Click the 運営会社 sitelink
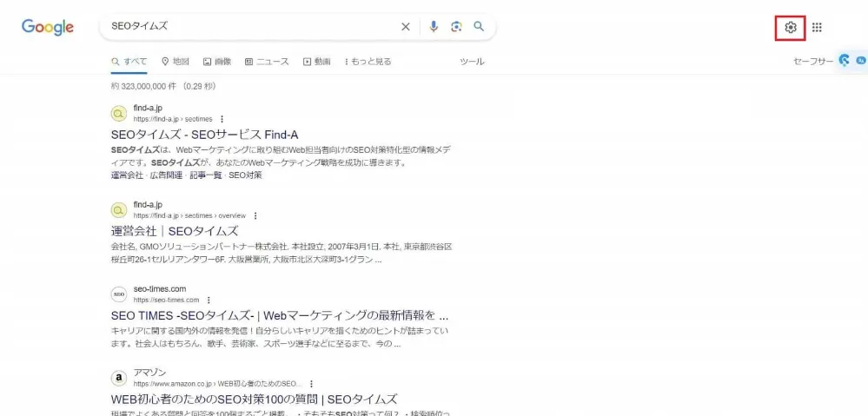The width and height of the screenshot is (868, 416). 127,175
